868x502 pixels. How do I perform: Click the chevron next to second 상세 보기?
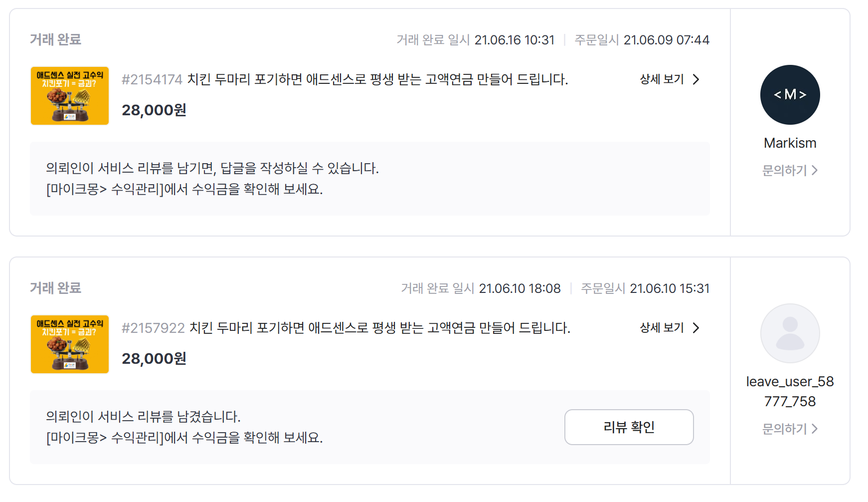(696, 328)
